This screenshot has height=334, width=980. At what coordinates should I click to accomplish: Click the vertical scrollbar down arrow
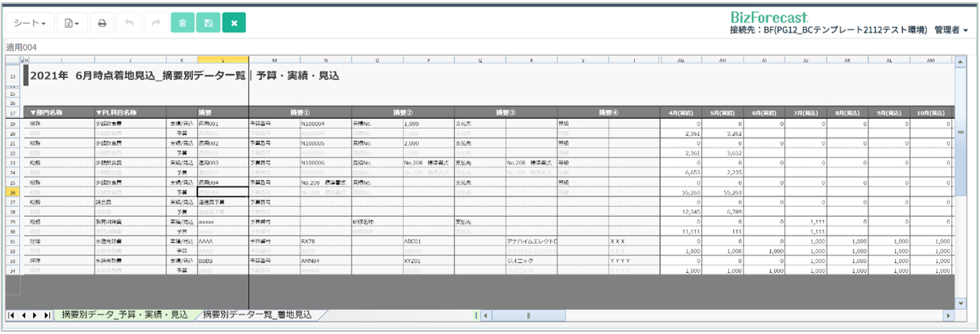[960, 303]
